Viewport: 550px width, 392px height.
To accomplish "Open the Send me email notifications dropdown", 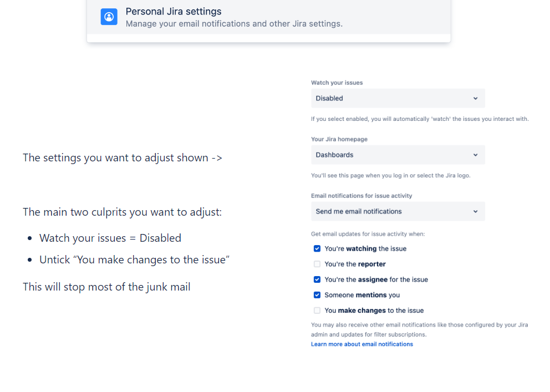I will pos(398,211).
